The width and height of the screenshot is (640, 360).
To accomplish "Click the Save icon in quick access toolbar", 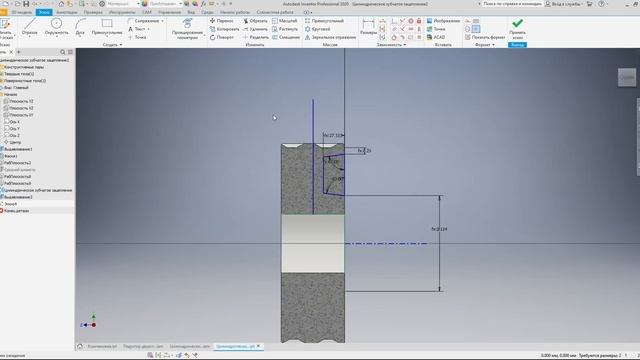I will pyautogui.click(x=26, y=4).
